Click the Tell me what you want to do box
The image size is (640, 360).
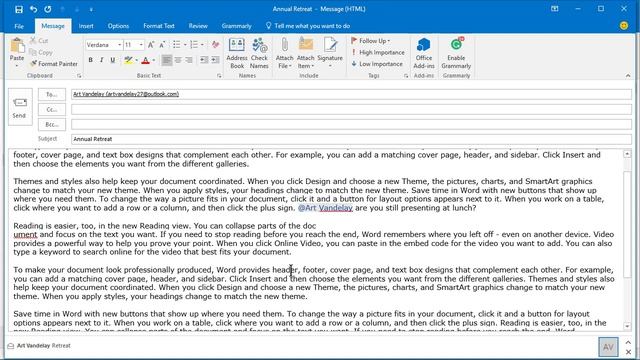[308, 26]
